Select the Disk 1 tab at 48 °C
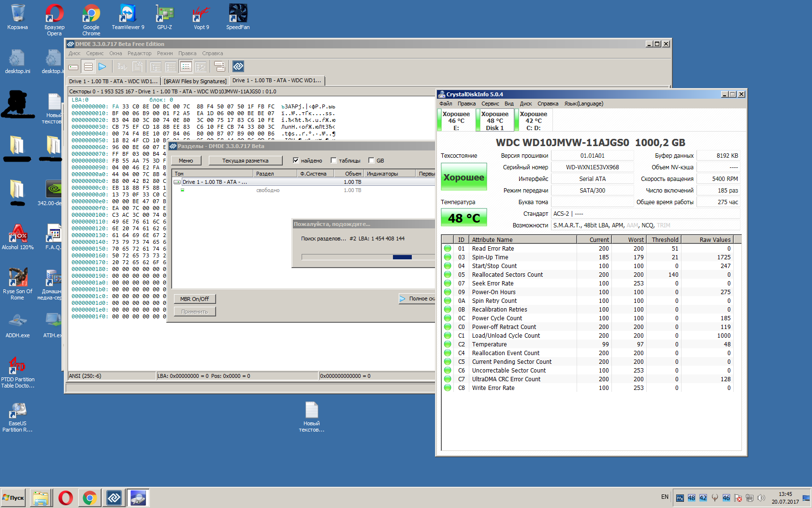This screenshot has height=508, width=812. [495, 120]
